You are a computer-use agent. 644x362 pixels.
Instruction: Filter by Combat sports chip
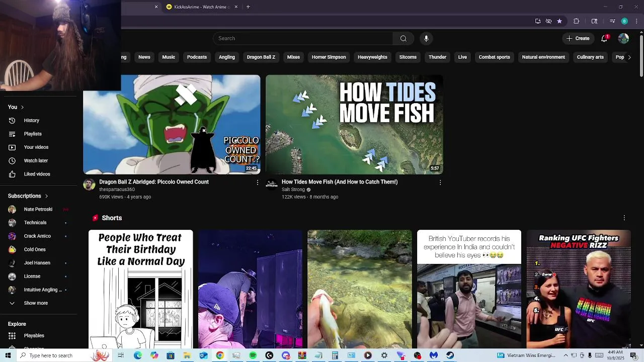494,57
